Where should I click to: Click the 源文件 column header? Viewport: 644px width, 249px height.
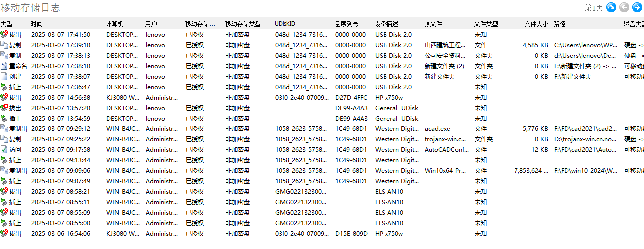click(x=433, y=24)
